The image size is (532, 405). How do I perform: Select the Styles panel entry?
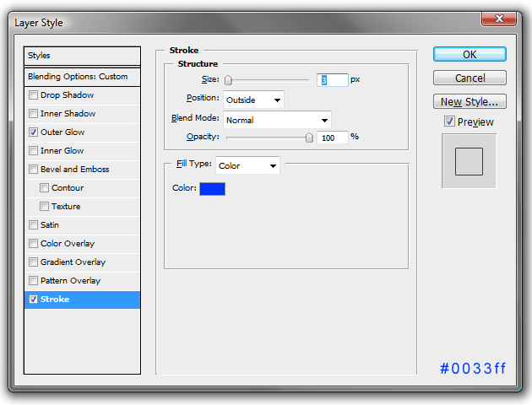[82, 56]
